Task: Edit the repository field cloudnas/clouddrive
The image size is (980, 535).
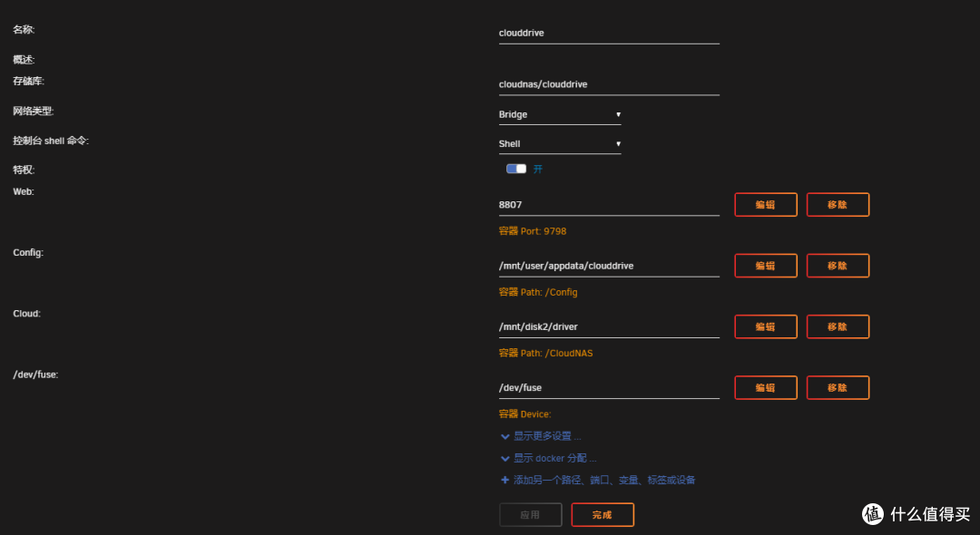Action: coord(609,84)
